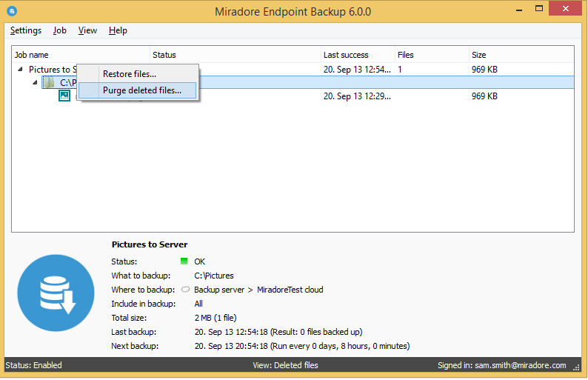The height and width of the screenshot is (380, 588).
Task: Select the Pictures to S job row name
Action: click(x=53, y=70)
